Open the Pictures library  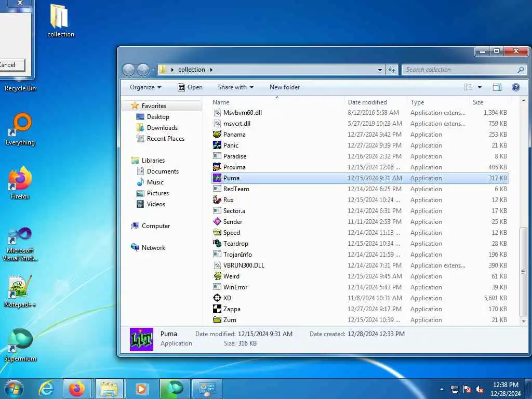click(158, 193)
